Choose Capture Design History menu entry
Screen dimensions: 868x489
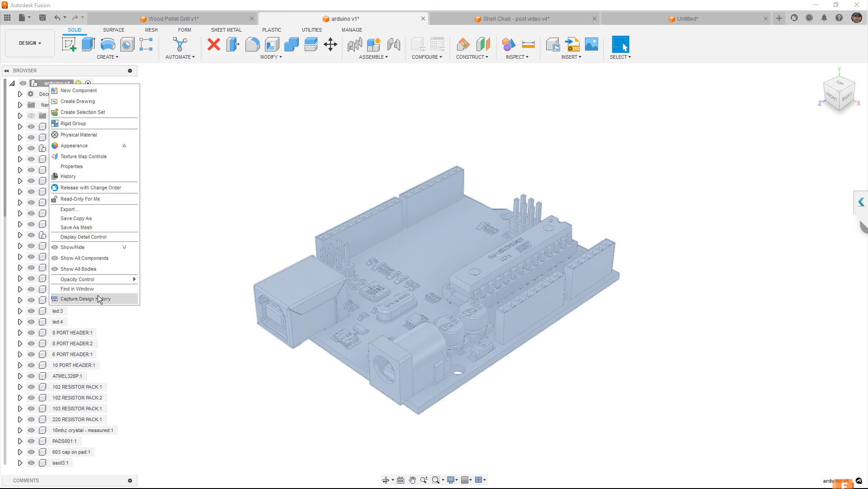point(94,299)
